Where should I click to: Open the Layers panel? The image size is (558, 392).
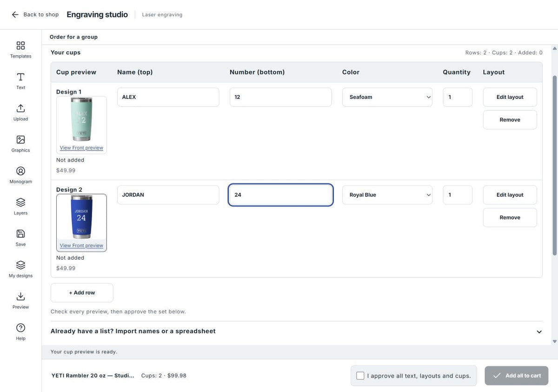coord(20,206)
